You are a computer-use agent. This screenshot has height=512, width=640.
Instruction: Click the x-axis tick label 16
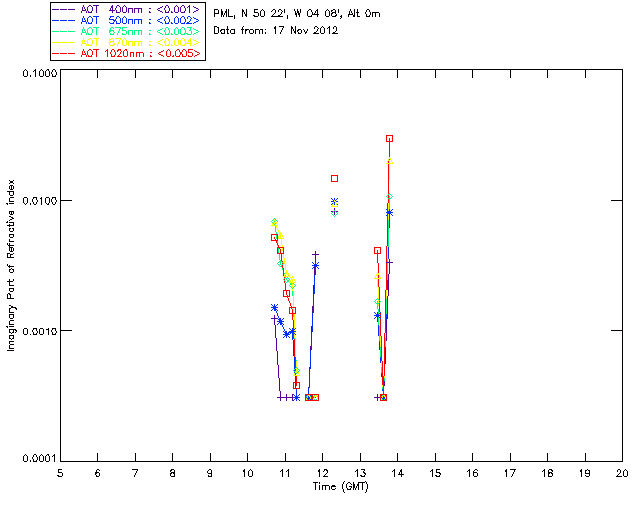coord(473,473)
